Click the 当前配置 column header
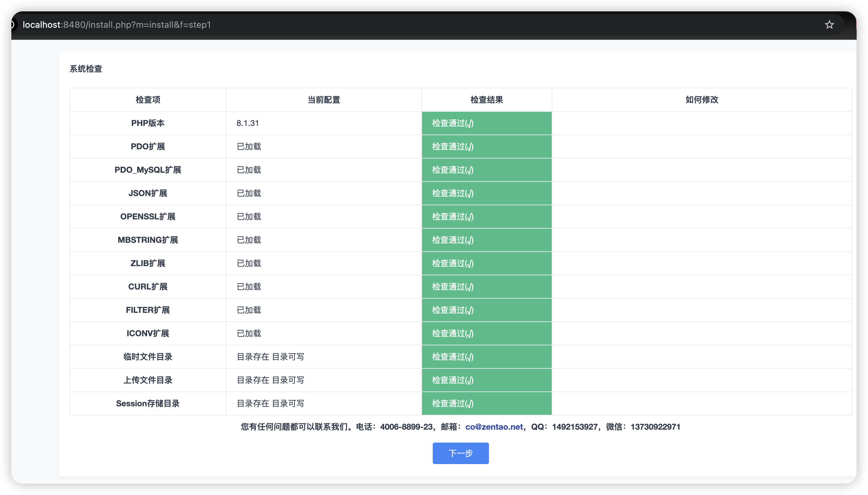The height and width of the screenshot is (495, 868). pyautogui.click(x=324, y=100)
